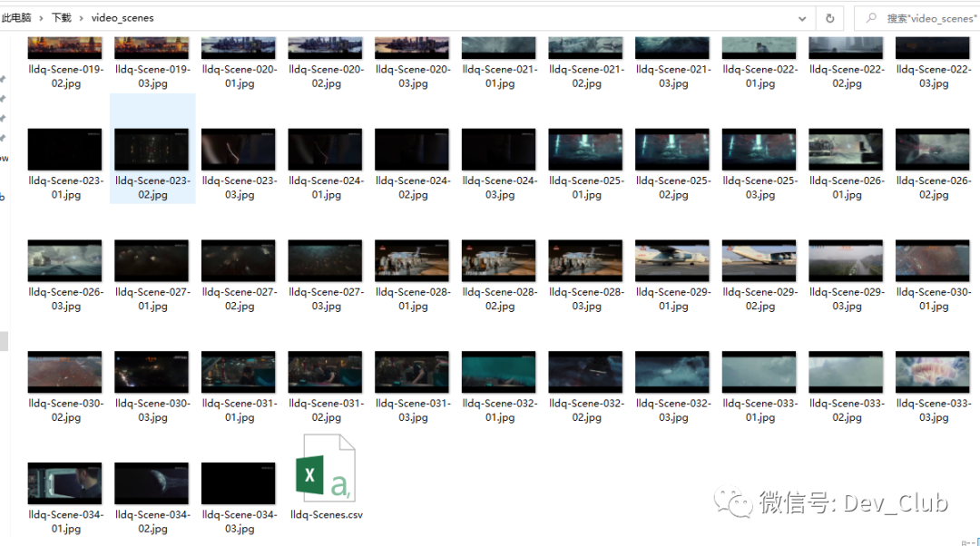
Task: Click the chevron after 此电脑 in breadcrumb
Action: [41, 18]
